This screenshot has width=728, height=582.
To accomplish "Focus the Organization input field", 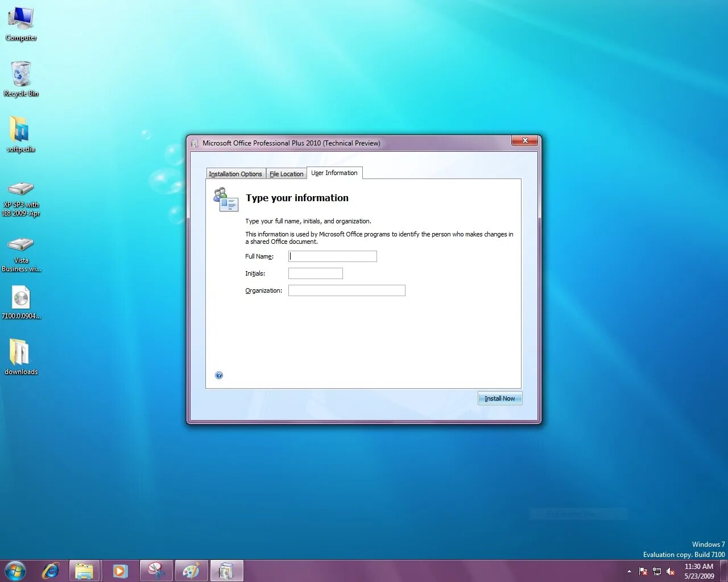I will tap(347, 290).
